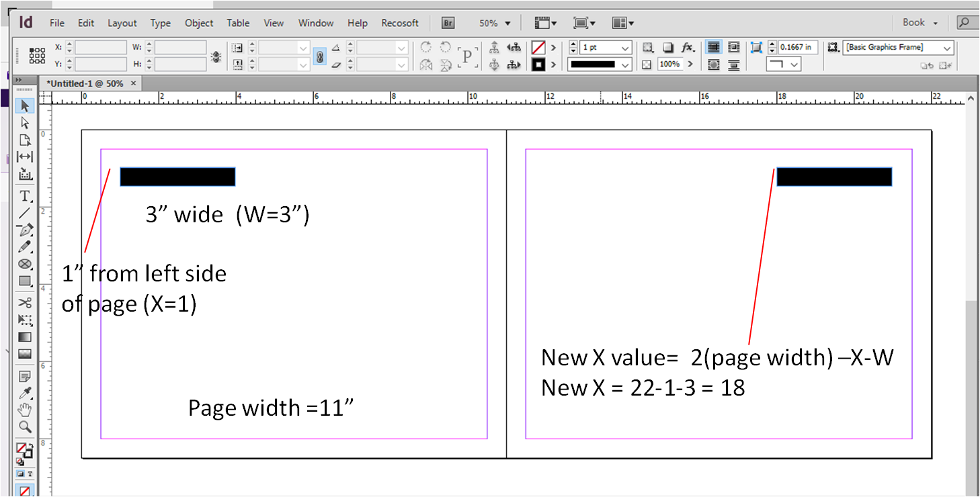Image resolution: width=980 pixels, height=497 pixels.
Task: Click the Drop Shadow icon
Action: 668,48
